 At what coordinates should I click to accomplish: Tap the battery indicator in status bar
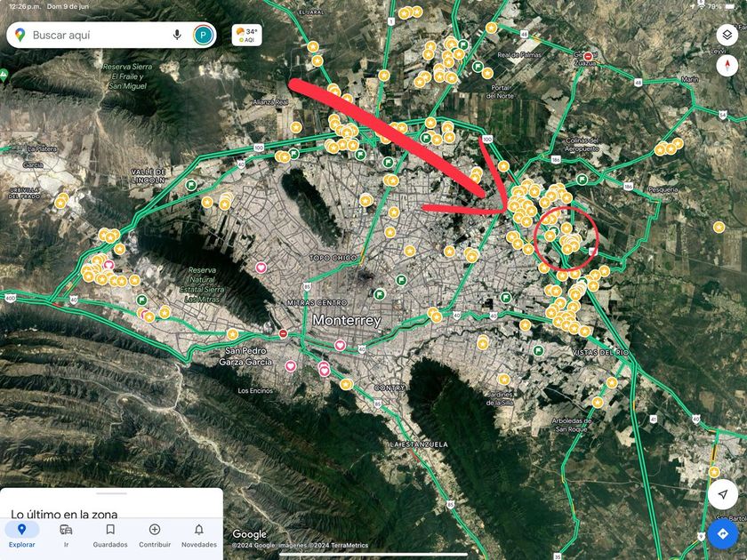730,7
